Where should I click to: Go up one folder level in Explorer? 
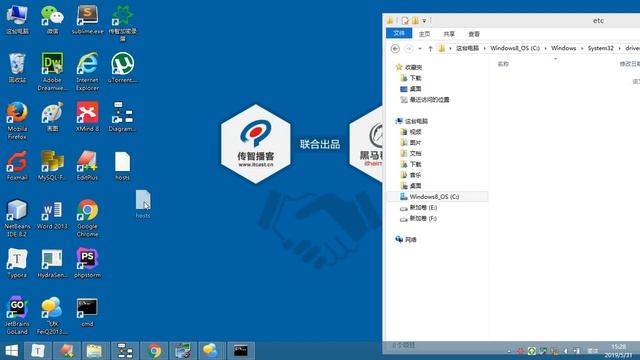430,49
